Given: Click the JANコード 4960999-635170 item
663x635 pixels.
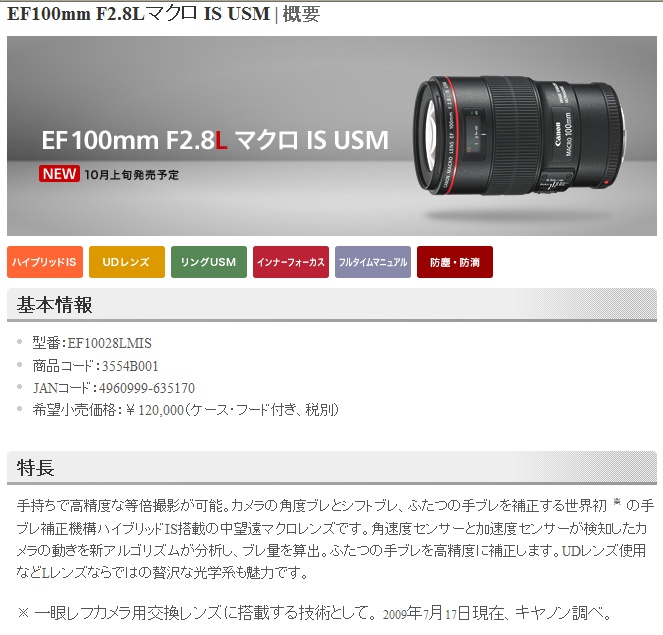Looking at the screenshot, I should point(114,388).
